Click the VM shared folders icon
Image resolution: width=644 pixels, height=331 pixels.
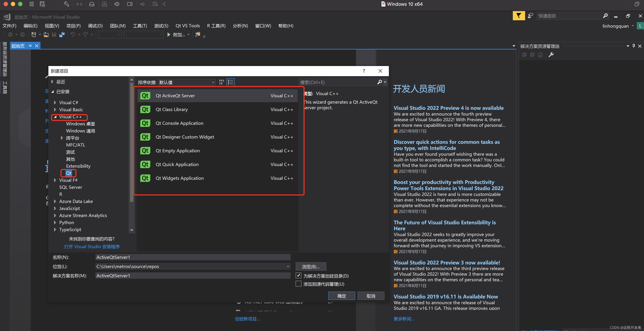[155, 4]
